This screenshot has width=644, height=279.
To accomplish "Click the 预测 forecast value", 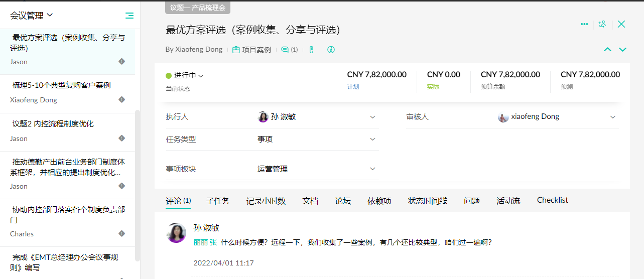I will tap(590, 75).
